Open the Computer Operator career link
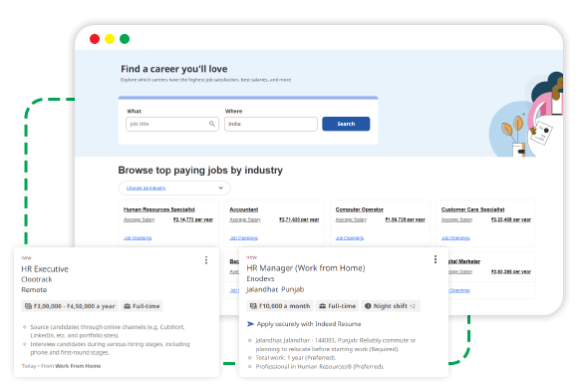Viewport: 588px width, 390px height. (x=359, y=209)
